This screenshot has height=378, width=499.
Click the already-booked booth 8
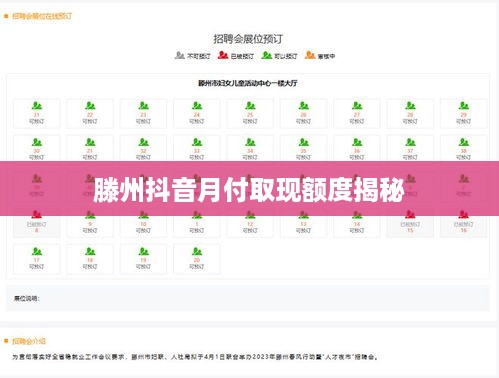click(x=37, y=223)
